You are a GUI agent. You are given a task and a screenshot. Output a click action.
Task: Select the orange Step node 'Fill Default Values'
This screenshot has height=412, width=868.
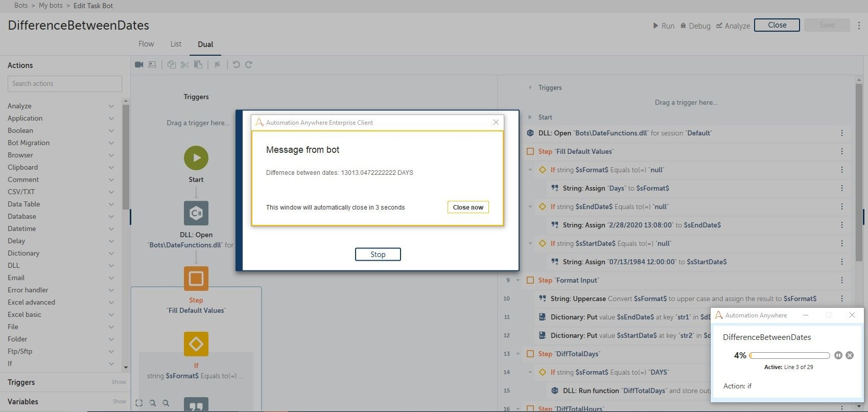pyautogui.click(x=196, y=279)
